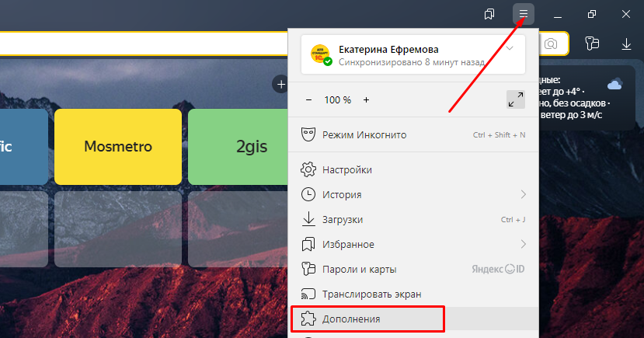Expand the История submenu arrow
Image resolution: width=644 pixels, height=338 pixels.
pyautogui.click(x=523, y=194)
